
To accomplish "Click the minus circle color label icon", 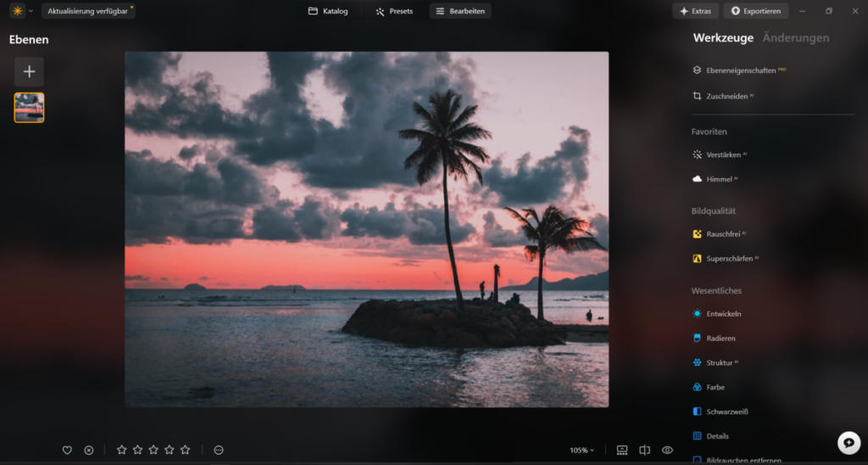I will point(219,450).
